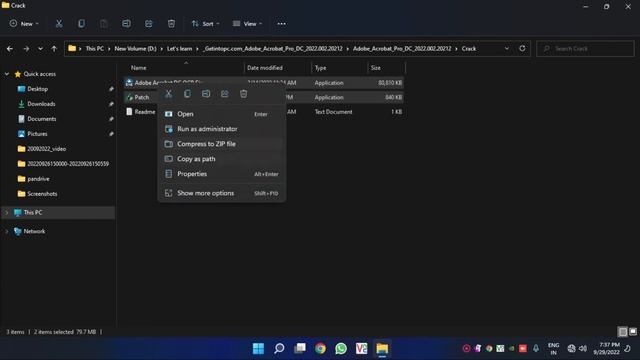640x360 pixels.
Task: Open the pendrive folder in sidebar
Action: (38, 179)
